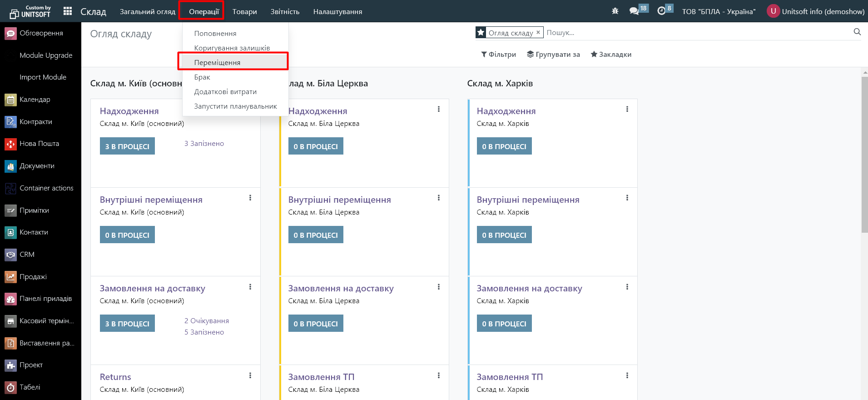Open conversations messages icon with badge 18
868x400 pixels.
(634, 11)
